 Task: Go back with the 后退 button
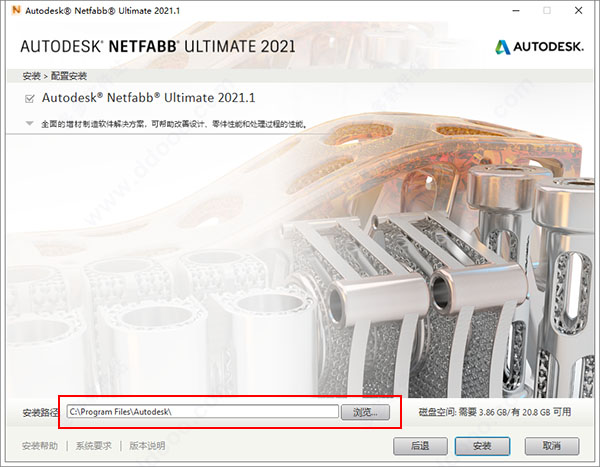420,446
